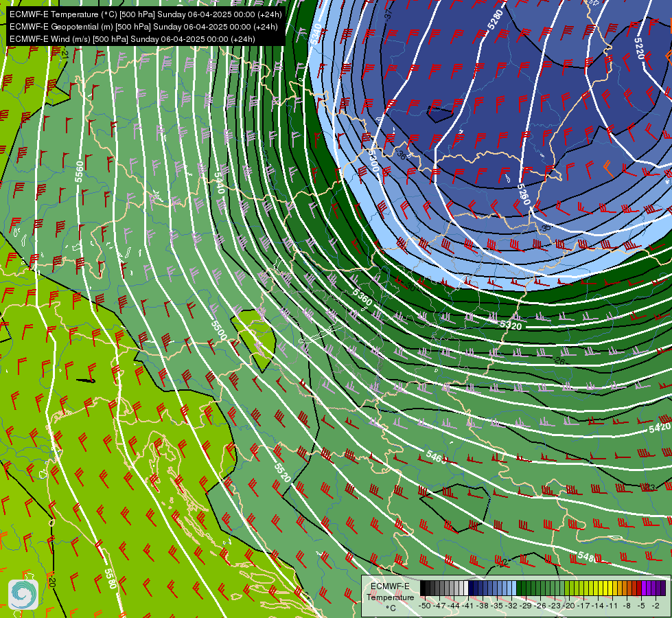Image resolution: width=672 pixels, height=618 pixels.
Task: Click the black swatch at the legend's left end
Action: tap(423, 588)
